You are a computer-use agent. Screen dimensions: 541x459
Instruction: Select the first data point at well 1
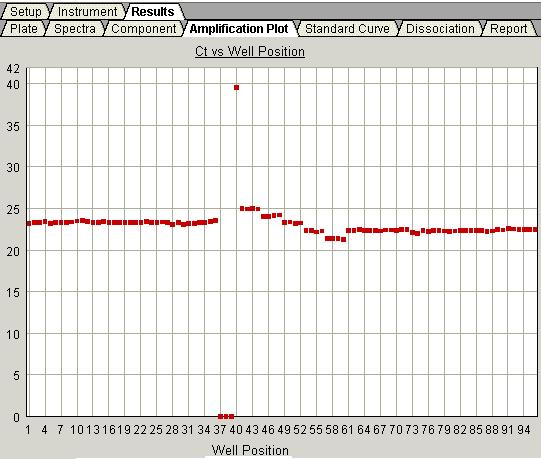pos(29,224)
